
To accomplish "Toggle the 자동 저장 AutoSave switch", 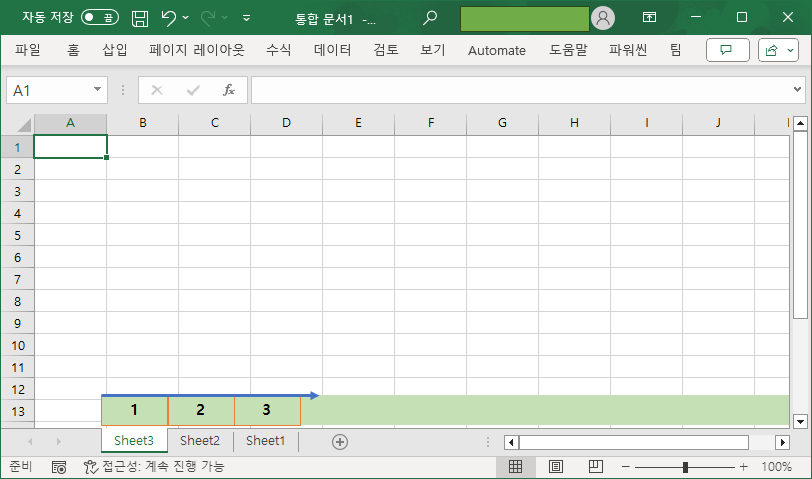I will pos(100,18).
